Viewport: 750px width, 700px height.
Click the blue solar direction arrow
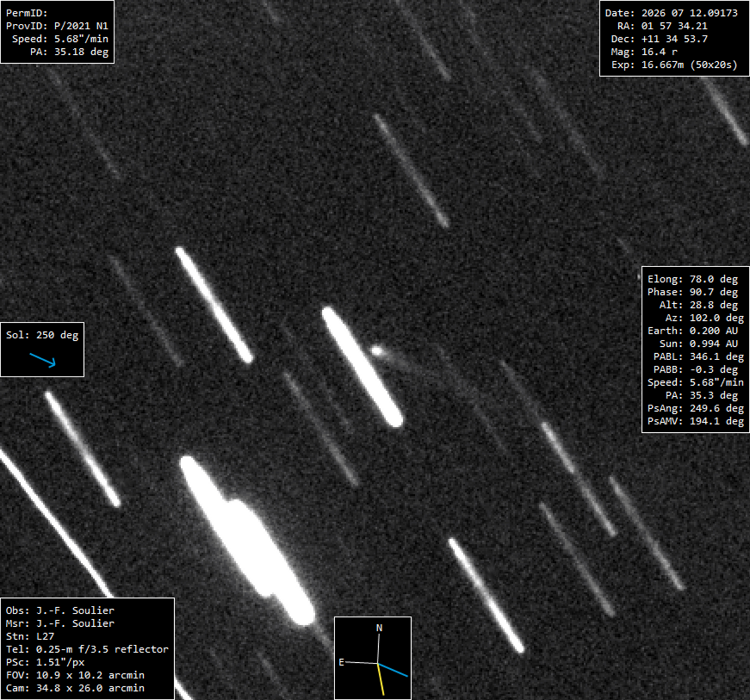pyautogui.click(x=42, y=360)
